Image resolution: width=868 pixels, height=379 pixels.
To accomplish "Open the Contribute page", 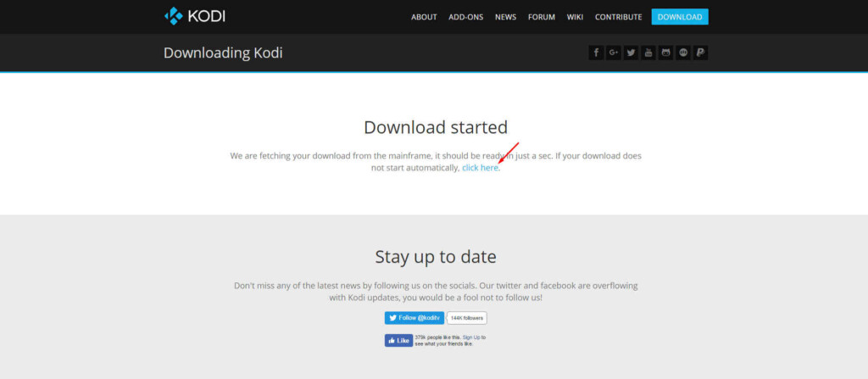I will (x=618, y=17).
